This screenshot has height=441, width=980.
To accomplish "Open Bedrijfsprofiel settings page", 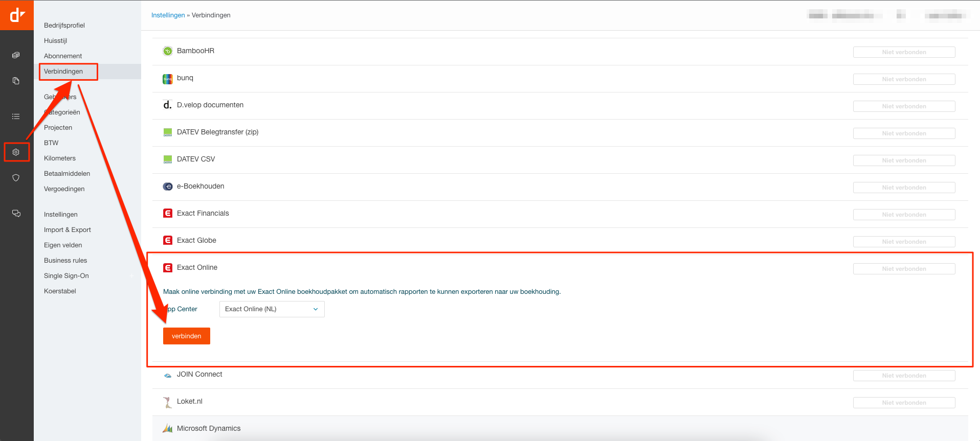I will [64, 25].
